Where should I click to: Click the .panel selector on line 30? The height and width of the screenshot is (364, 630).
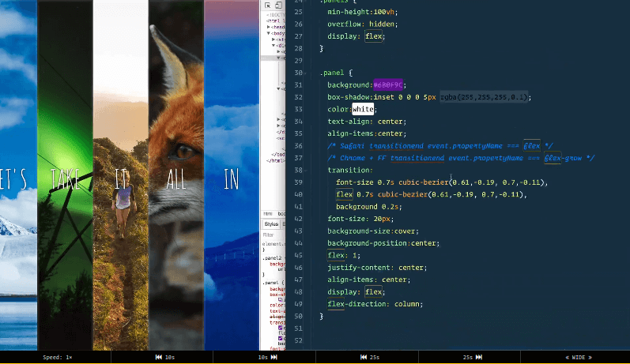click(332, 73)
